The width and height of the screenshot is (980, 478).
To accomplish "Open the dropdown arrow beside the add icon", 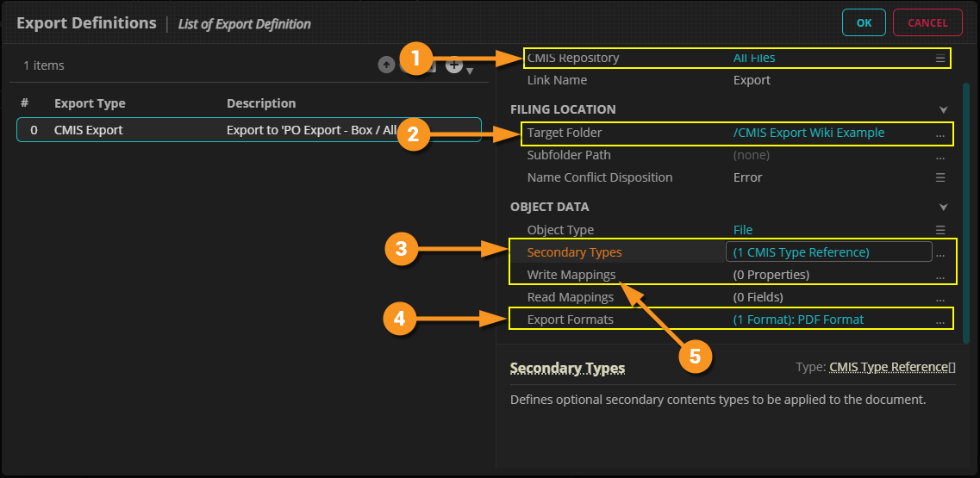I will point(470,71).
